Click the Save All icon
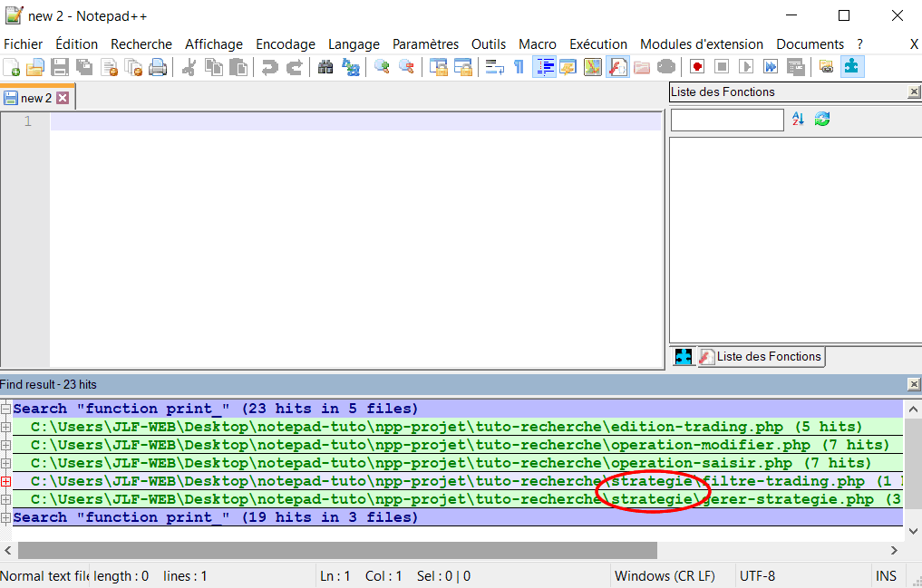Viewport: 922px width, 588px height. tap(84, 67)
